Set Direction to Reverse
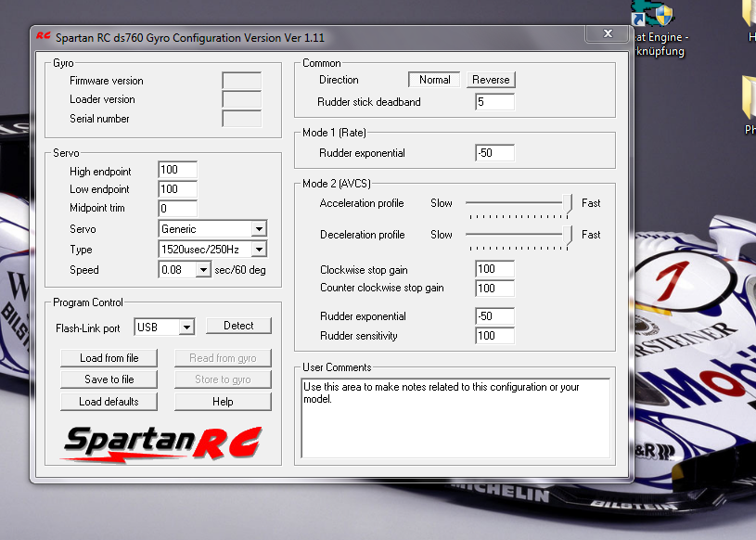 [491, 80]
